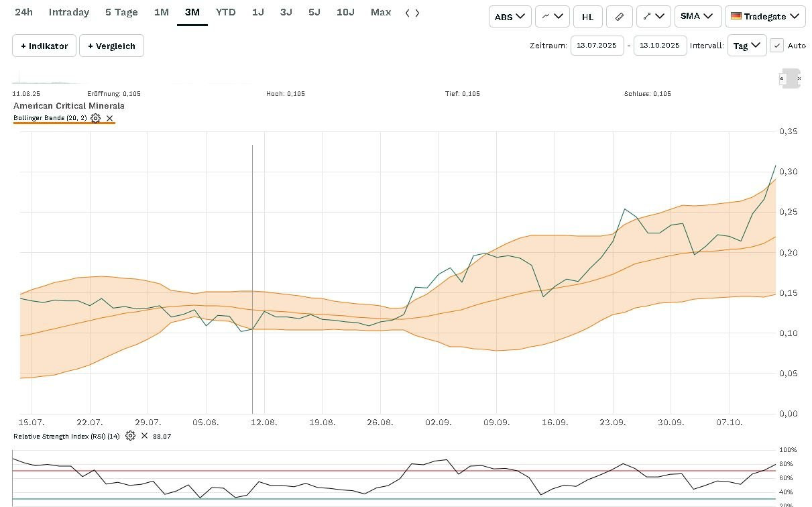Select the YTD time range tab

(225, 13)
